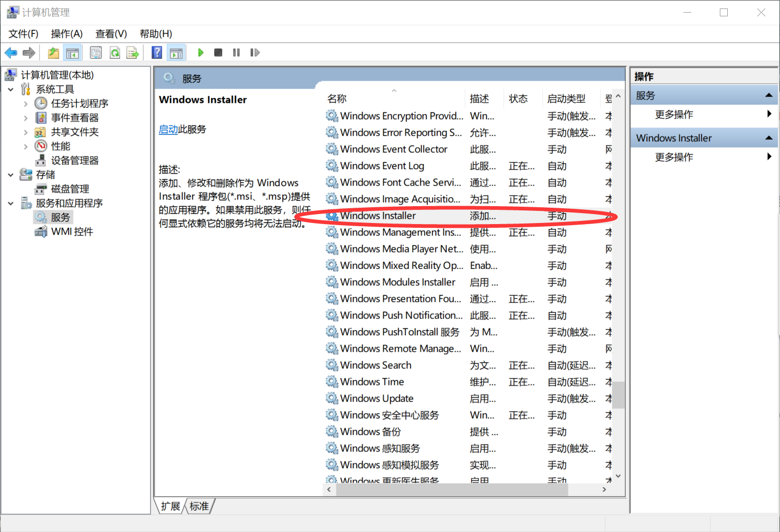Sort by the 描述 column header
Screen dimensions: 780x532
484,99
